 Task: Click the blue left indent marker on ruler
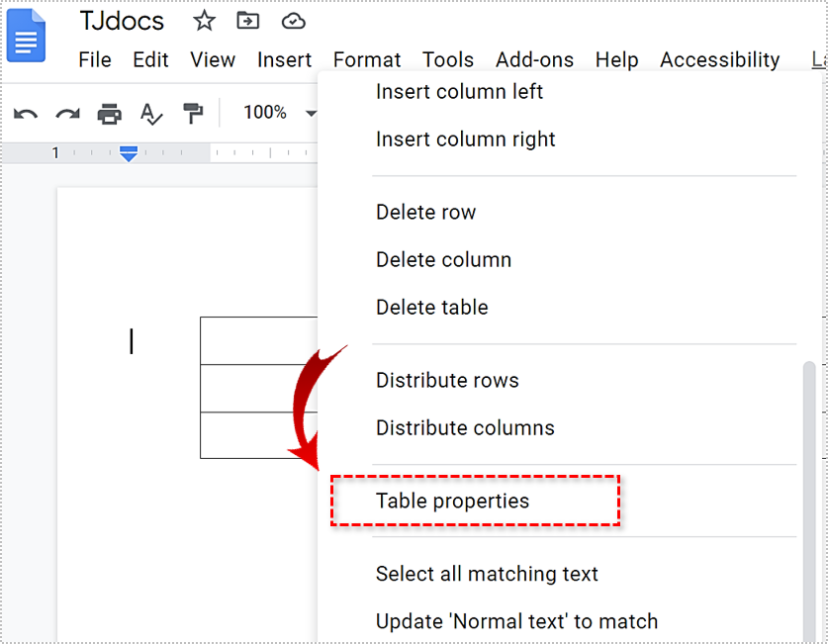tap(129, 153)
